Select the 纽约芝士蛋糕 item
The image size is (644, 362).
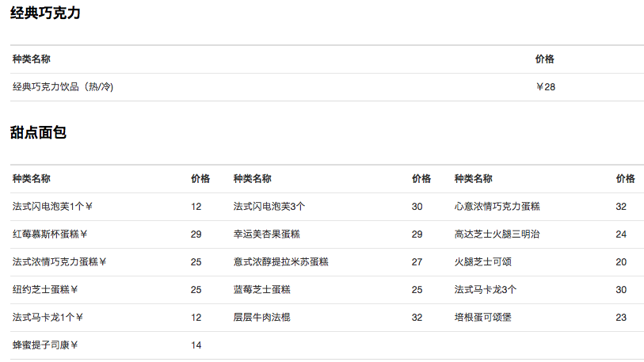point(45,290)
